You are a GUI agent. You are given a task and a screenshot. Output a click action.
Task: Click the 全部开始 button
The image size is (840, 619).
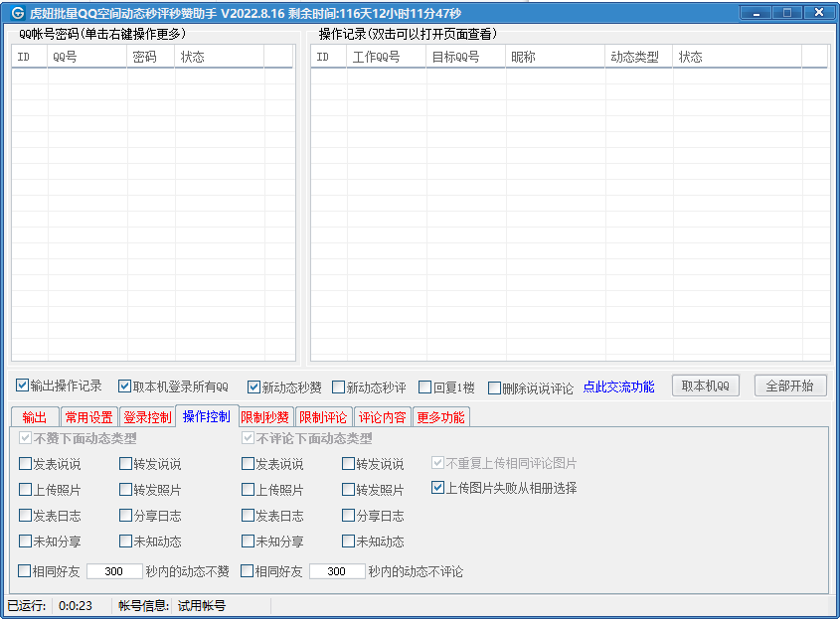coord(790,386)
